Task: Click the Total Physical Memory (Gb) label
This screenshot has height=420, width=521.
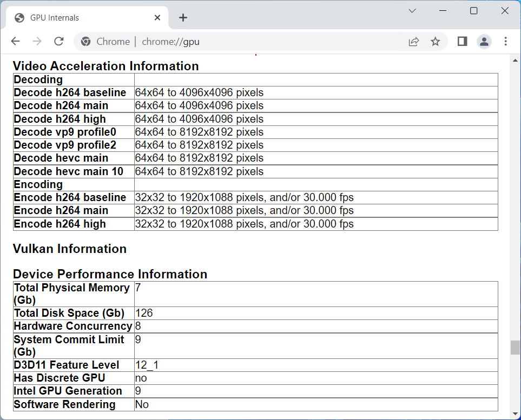Action: [x=71, y=294]
